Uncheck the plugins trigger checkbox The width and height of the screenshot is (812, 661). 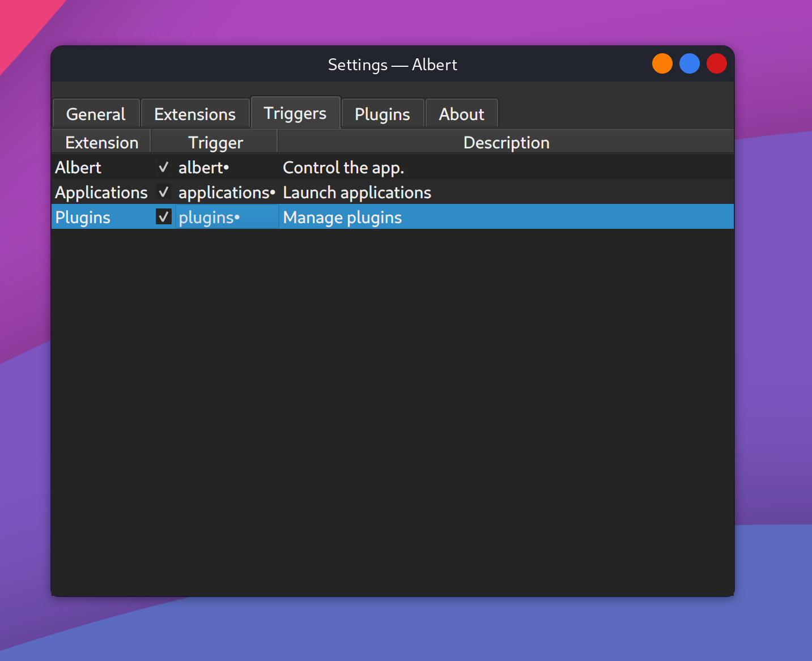163,216
